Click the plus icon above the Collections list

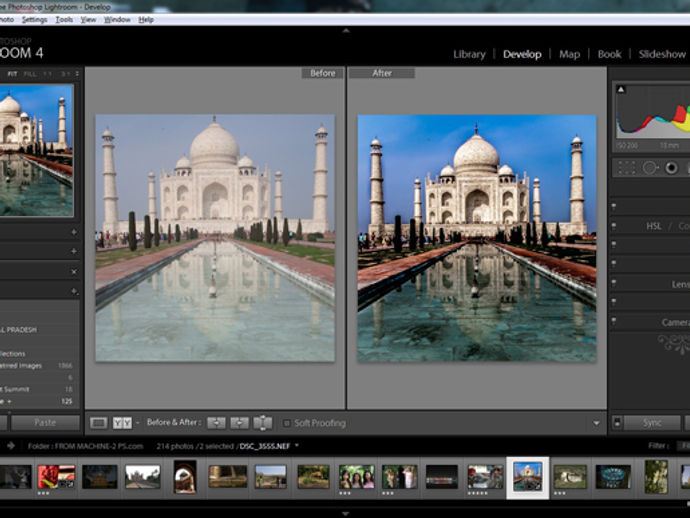(74, 291)
